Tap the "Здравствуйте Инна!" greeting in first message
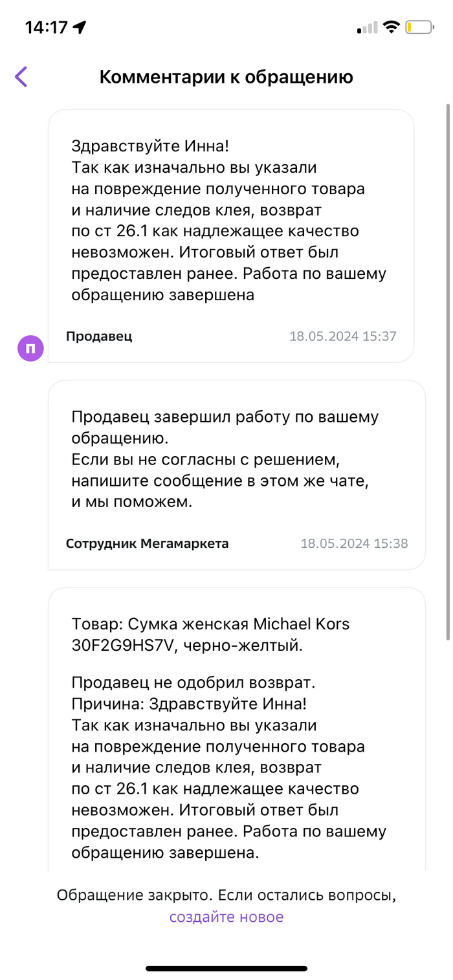Screen dimensions: 453x980 (150, 146)
